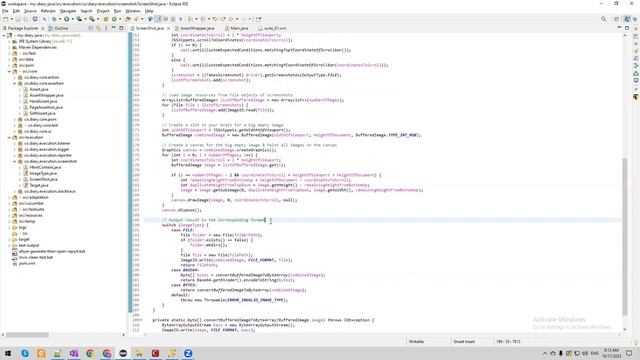Switch to the AssertWrapper.java editor tab
The width and height of the screenshot is (640, 360).
tap(197, 28)
